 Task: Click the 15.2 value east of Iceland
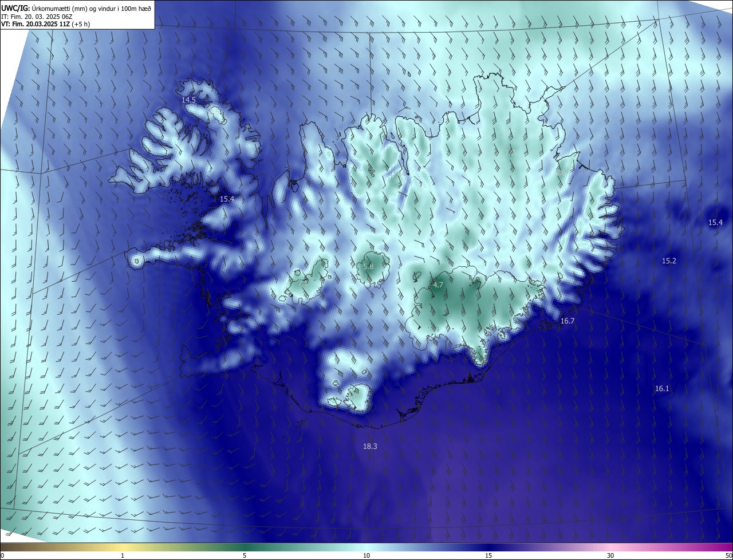(x=669, y=261)
